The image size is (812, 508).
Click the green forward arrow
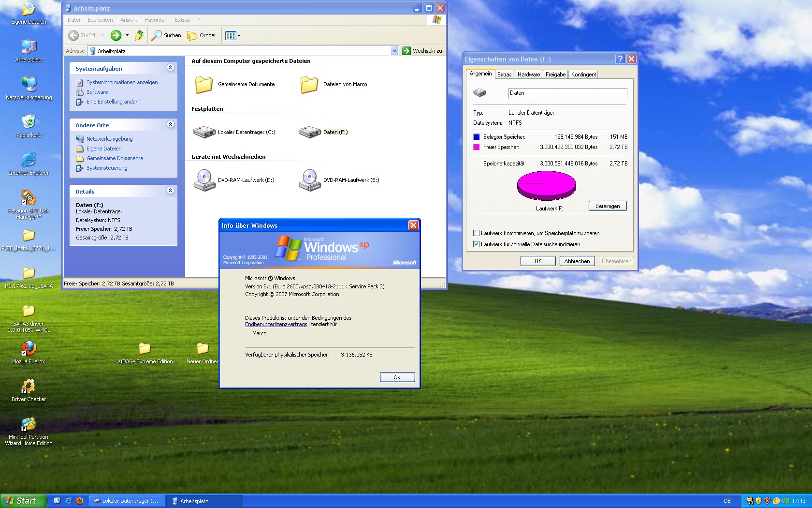(116, 35)
